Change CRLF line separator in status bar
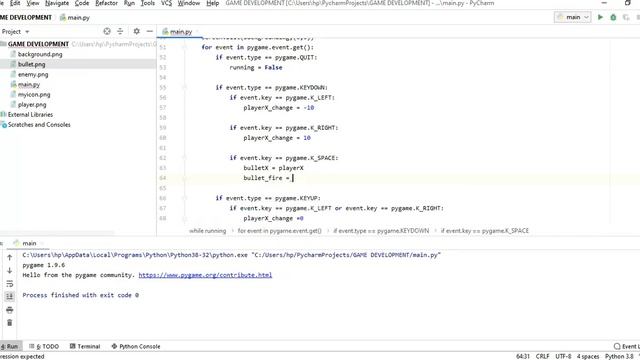Screen dimensions: 640x360 coord(542,356)
